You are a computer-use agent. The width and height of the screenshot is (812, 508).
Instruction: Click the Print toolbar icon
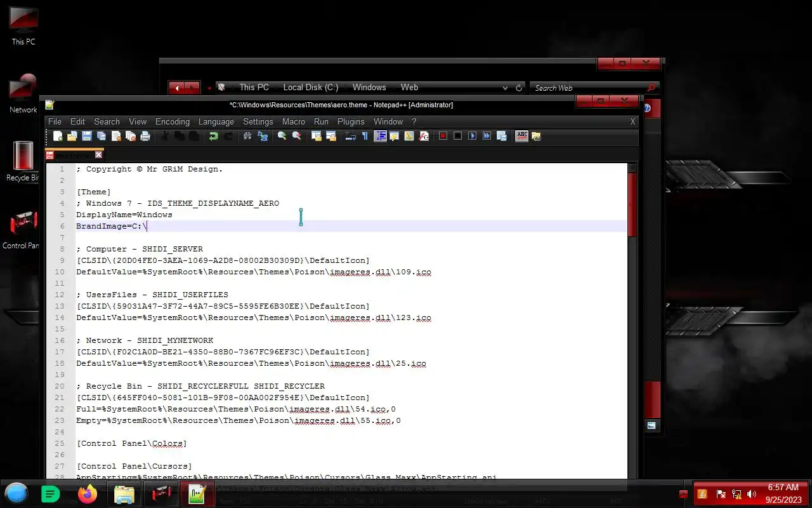(x=145, y=136)
